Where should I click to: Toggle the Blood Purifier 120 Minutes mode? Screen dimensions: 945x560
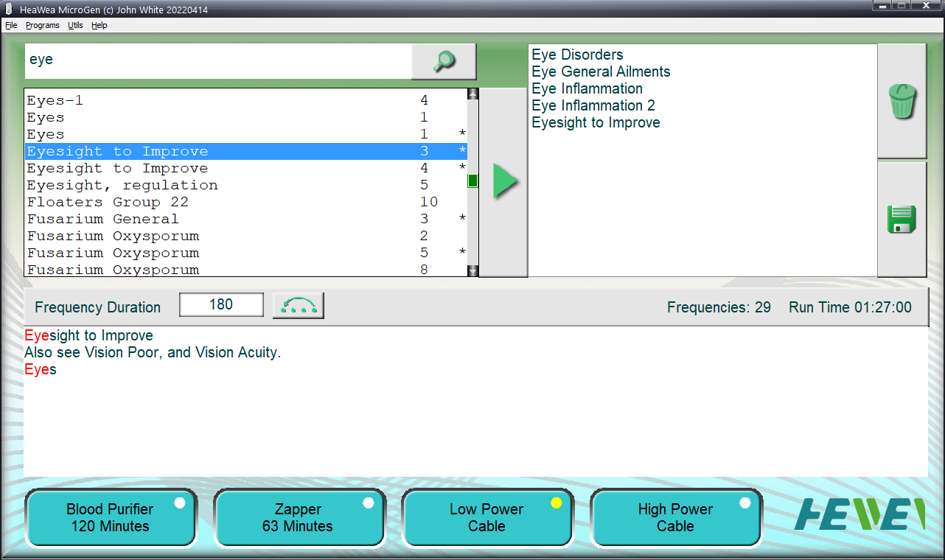click(x=111, y=518)
